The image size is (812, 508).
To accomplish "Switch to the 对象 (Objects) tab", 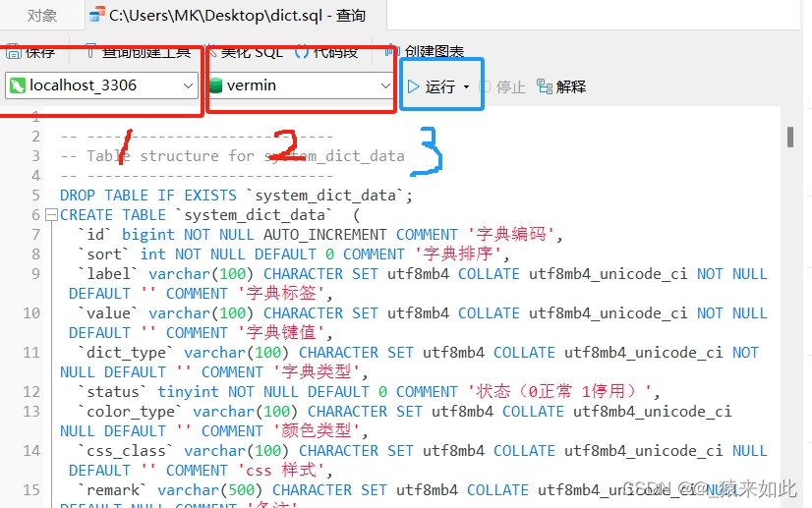I will [42, 15].
